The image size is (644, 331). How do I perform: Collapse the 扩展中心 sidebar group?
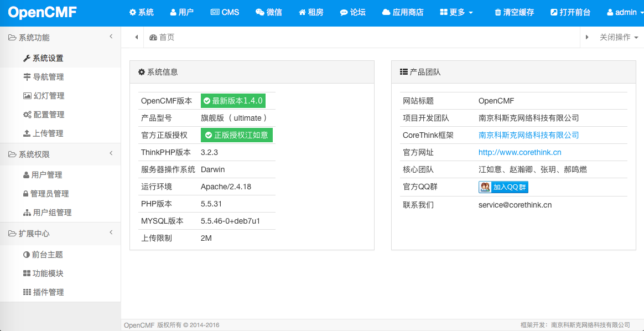click(x=111, y=233)
